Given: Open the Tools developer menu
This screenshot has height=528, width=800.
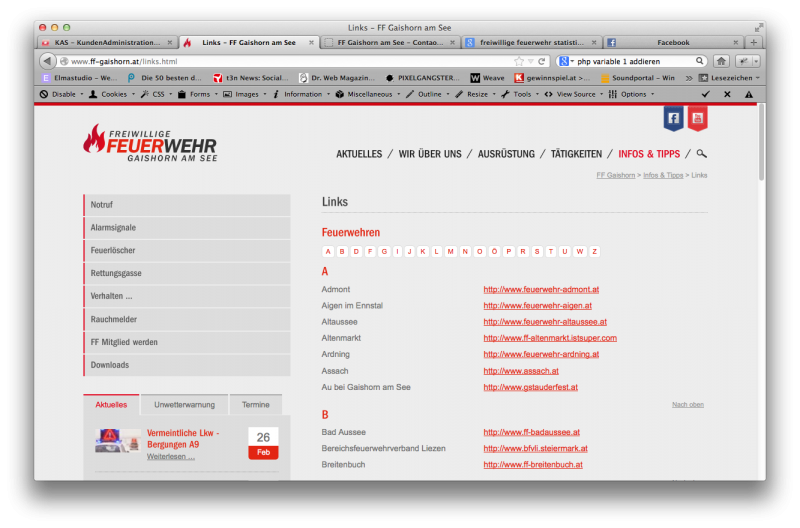Looking at the screenshot, I should click(520, 94).
